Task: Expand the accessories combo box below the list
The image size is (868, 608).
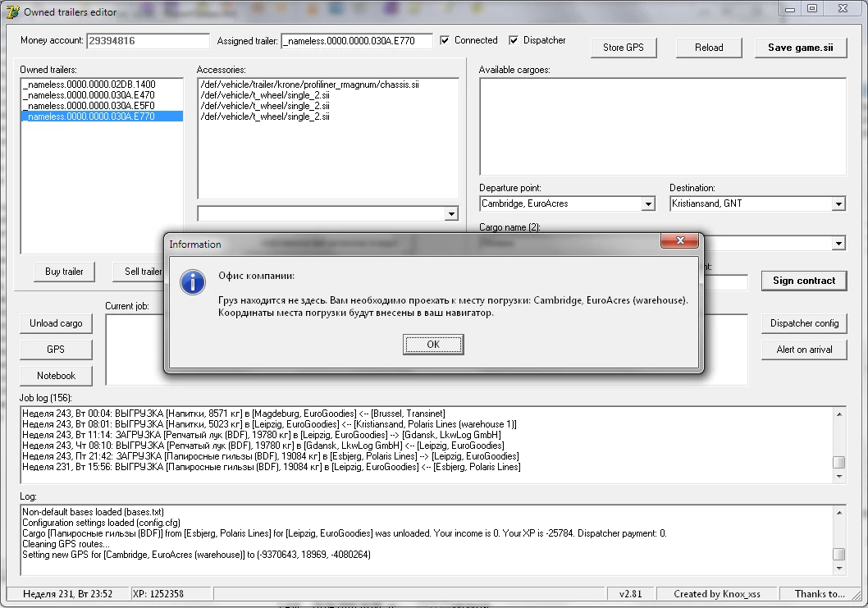Action: point(452,213)
